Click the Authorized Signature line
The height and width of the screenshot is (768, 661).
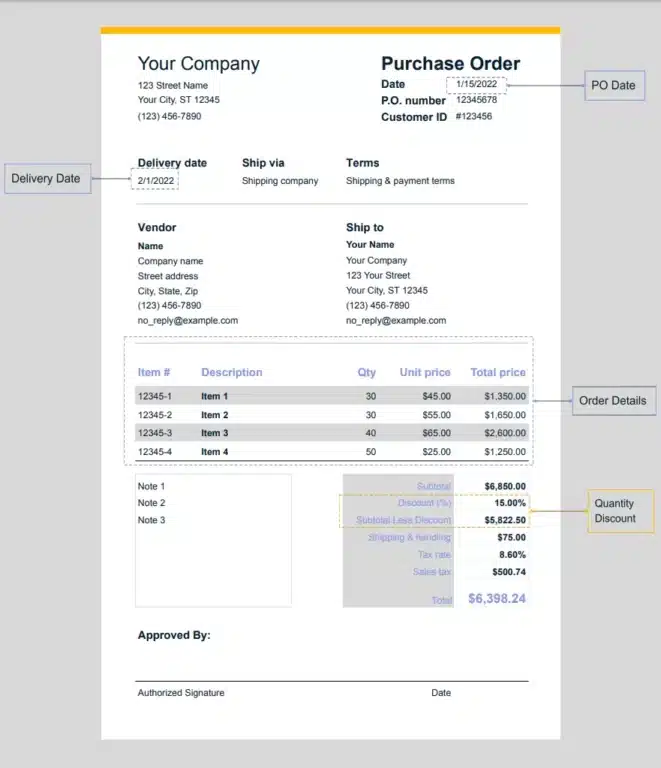[x=181, y=692]
